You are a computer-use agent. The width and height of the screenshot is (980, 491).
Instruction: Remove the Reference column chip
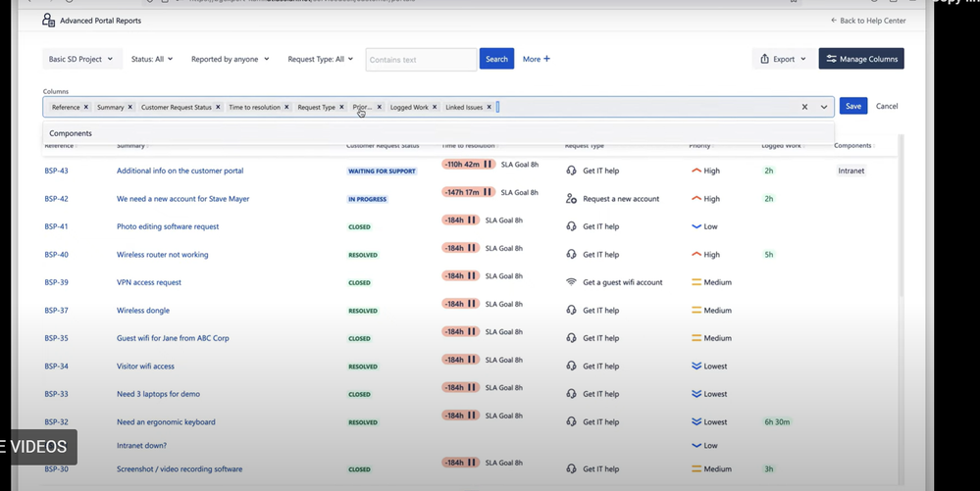(x=86, y=107)
